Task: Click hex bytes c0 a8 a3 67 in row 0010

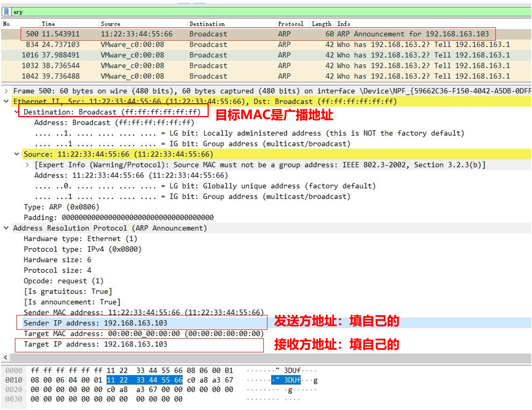Action: pyautogui.click(x=210, y=380)
